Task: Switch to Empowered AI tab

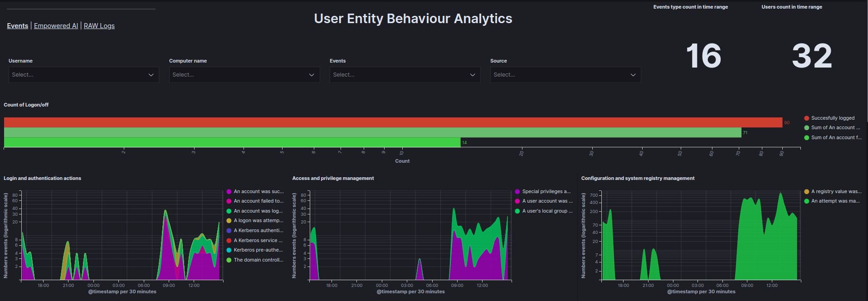Action: click(56, 26)
